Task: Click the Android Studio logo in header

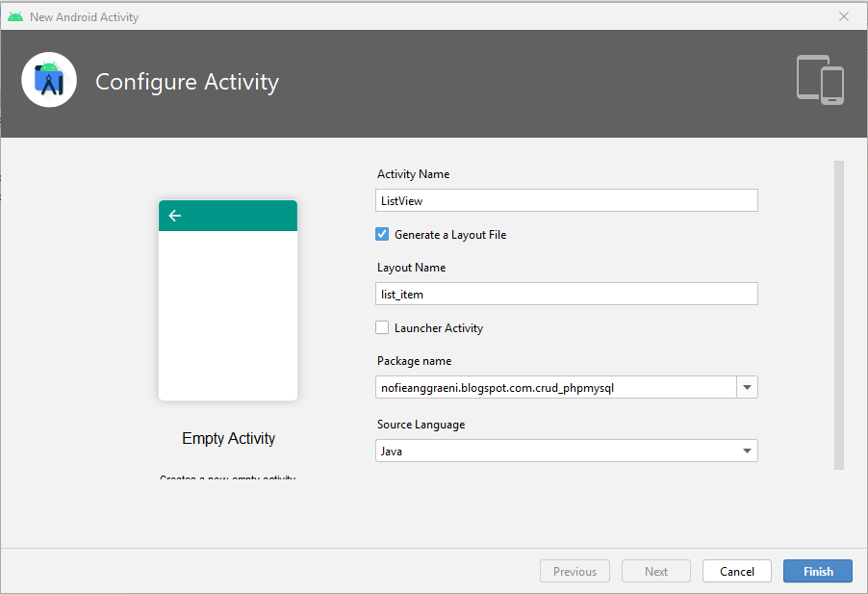Action: point(49,80)
